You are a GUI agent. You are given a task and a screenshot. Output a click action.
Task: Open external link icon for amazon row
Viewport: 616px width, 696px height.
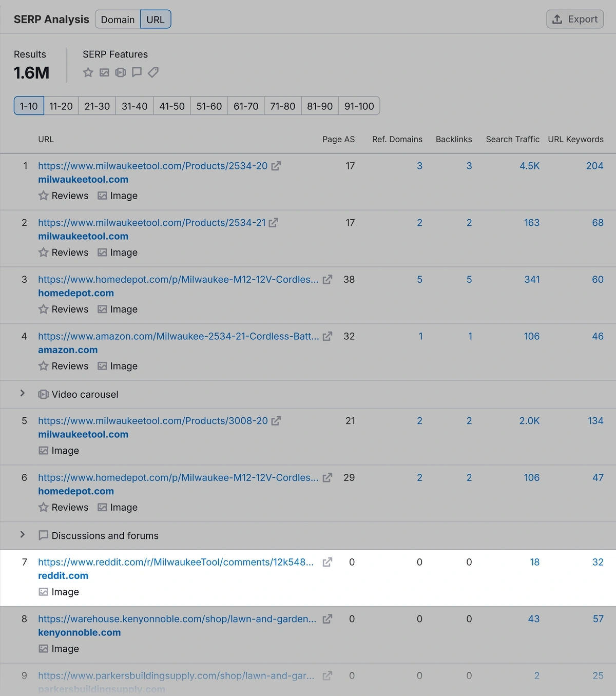(x=328, y=336)
